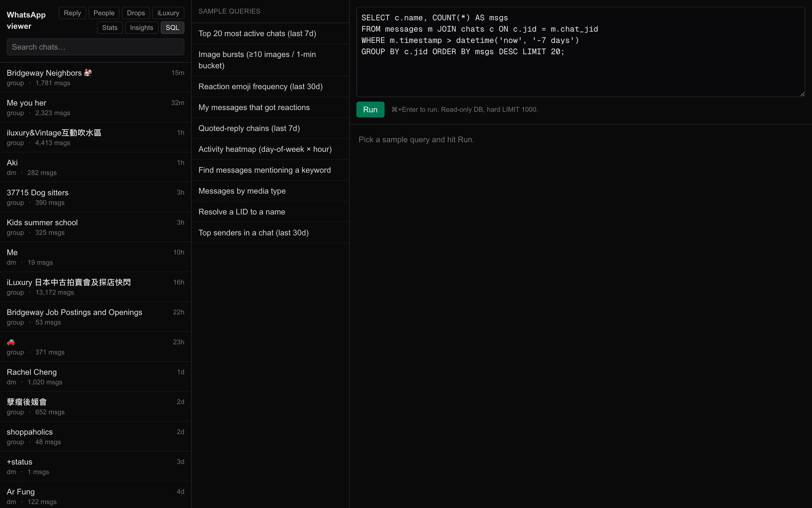Screen dimensions: 812x508
Task: Open the Aki direct message
Action: [x=95, y=167]
